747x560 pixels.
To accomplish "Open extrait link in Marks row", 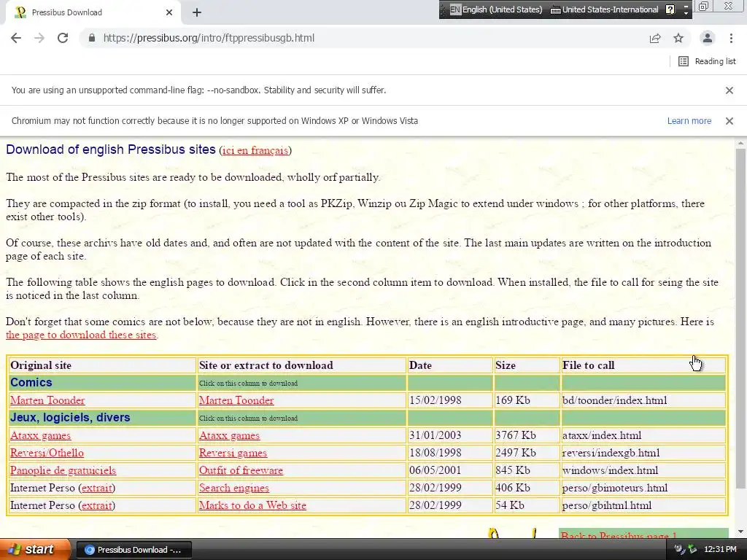I will tap(97, 505).
